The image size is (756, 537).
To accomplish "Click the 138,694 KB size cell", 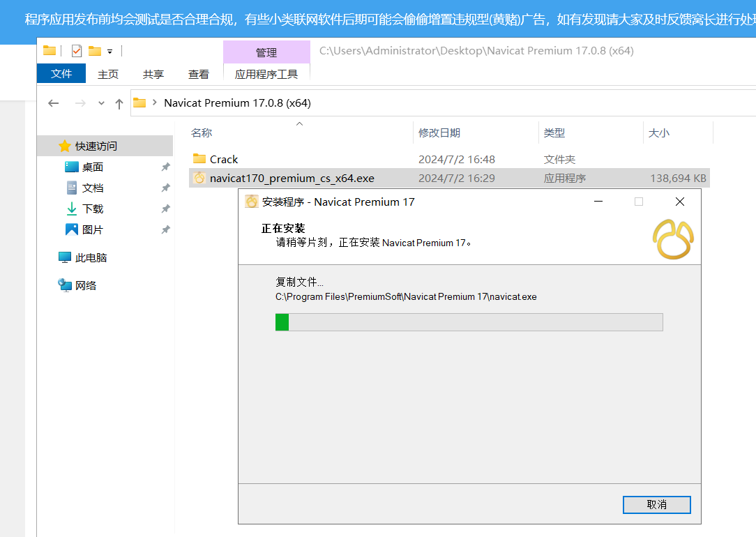I will (678, 178).
